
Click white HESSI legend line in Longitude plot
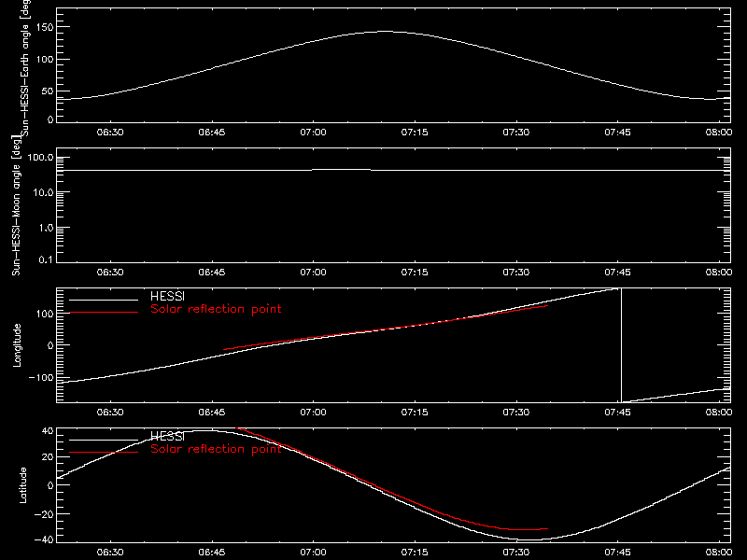104,300
